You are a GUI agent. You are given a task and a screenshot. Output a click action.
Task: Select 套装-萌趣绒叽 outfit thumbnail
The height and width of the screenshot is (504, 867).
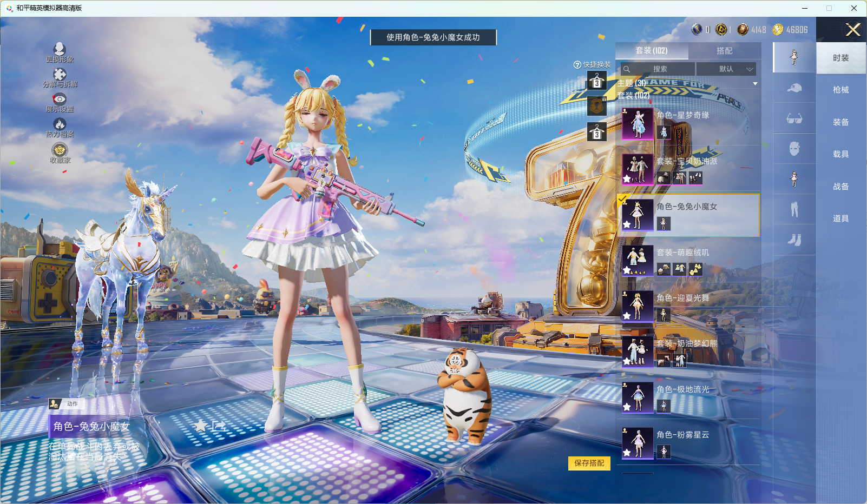(638, 261)
